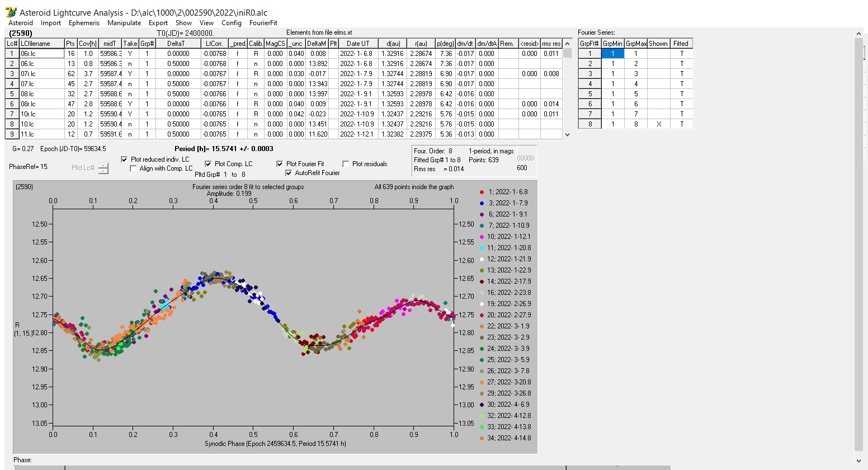The image size is (868, 470).
Task: Click the purple legend dot for 6; 2022-1-9.1
Action: click(x=482, y=214)
